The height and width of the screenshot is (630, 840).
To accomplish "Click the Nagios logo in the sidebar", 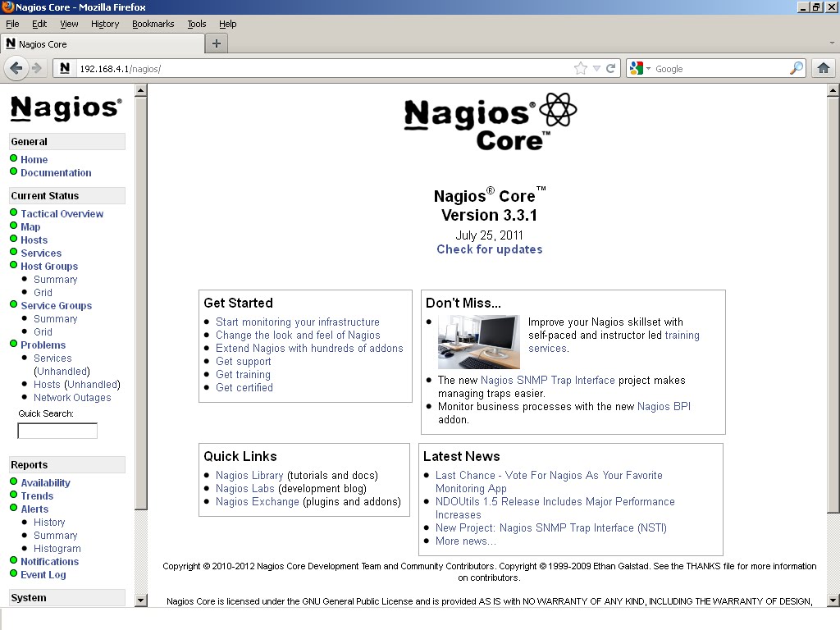I will (66, 108).
